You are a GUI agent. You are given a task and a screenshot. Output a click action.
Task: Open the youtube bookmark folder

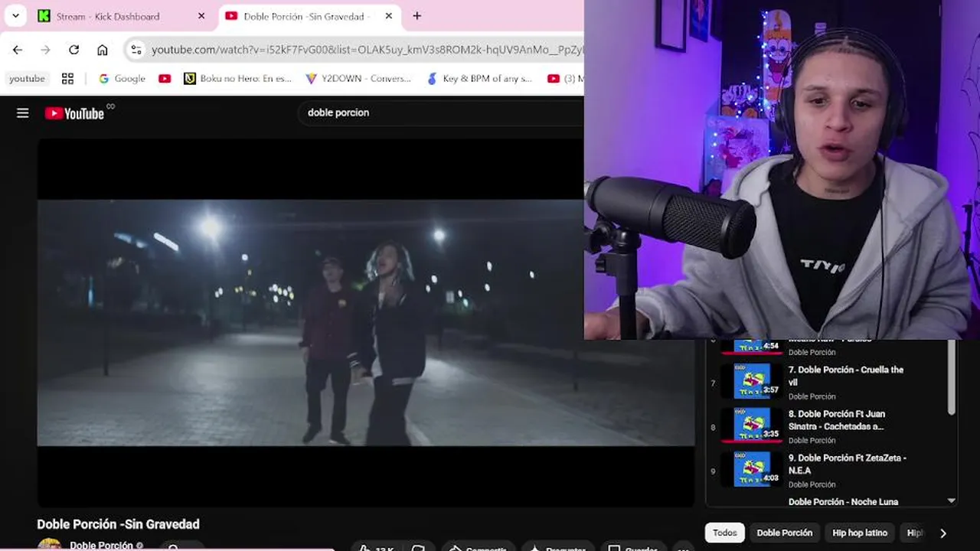[x=28, y=79]
